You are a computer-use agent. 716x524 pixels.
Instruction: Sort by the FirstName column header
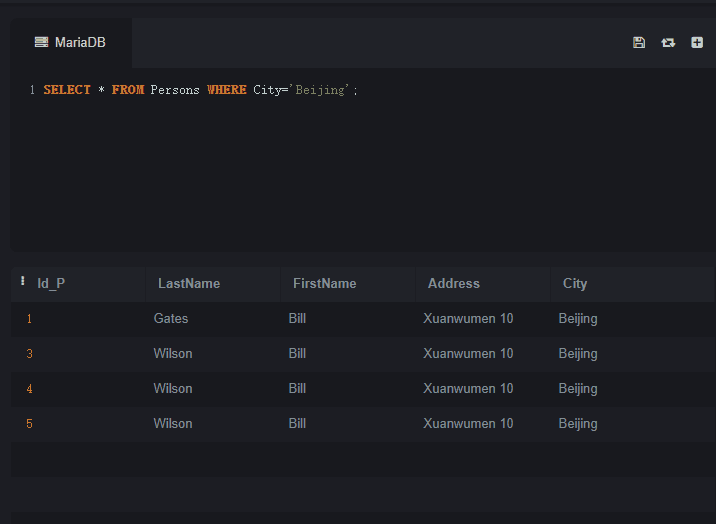325,283
